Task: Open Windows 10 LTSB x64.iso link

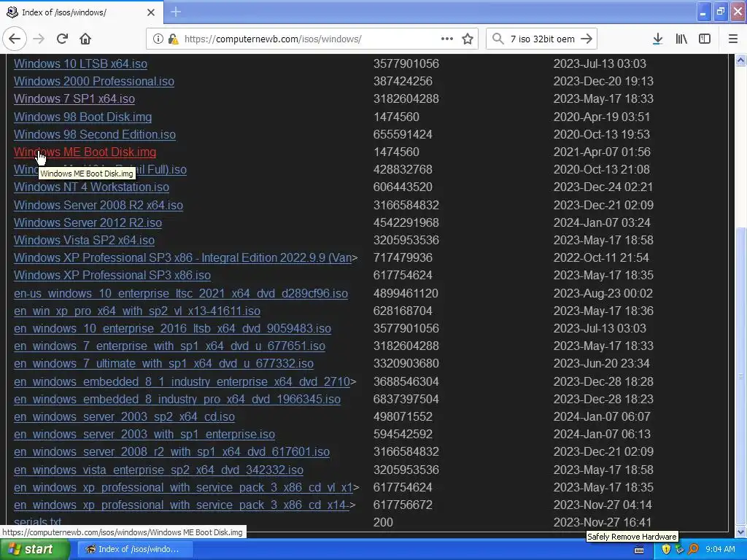Action: (x=80, y=64)
